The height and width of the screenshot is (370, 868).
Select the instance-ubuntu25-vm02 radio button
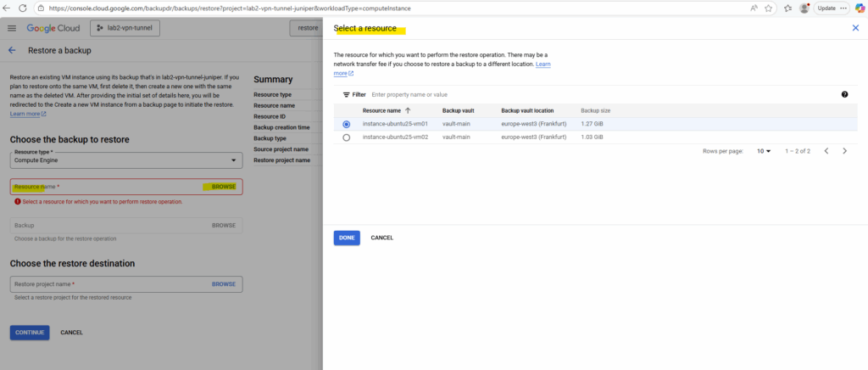(x=347, y=137)
